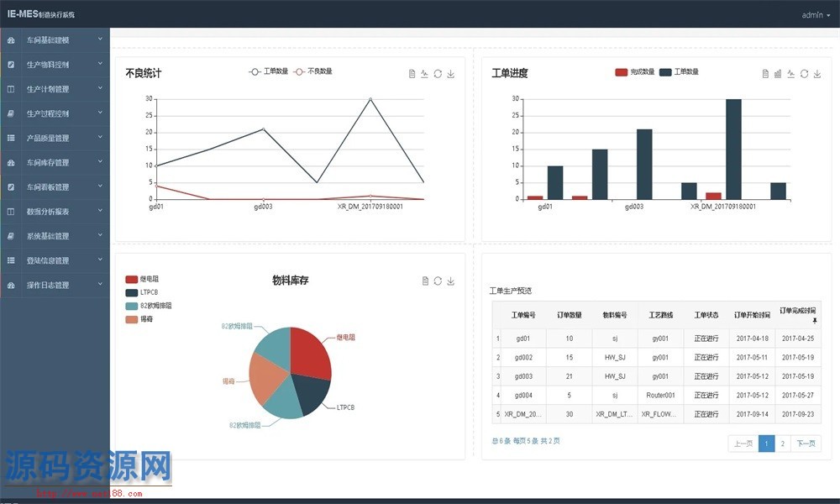Expand 车间库存管理 menu with its chevron
Screen dimensions: 840x504
tap(100, 162)
